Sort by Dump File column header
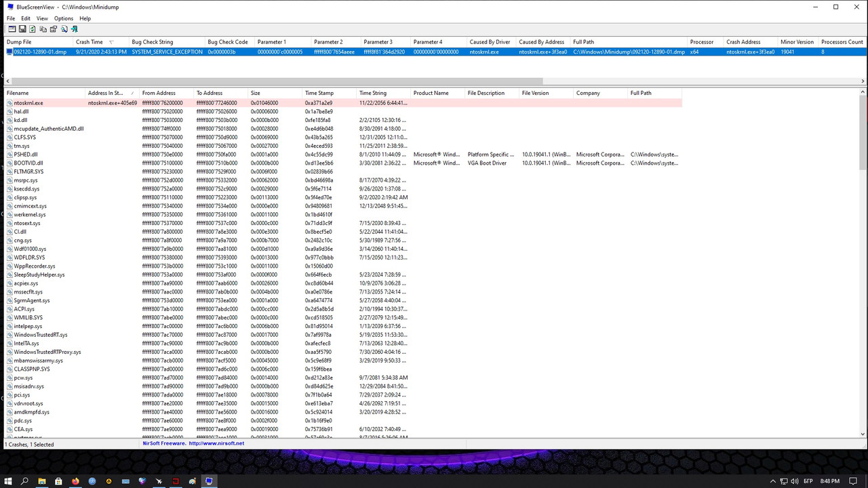This screenshot has width=868, height=488. tap(39, 42)
